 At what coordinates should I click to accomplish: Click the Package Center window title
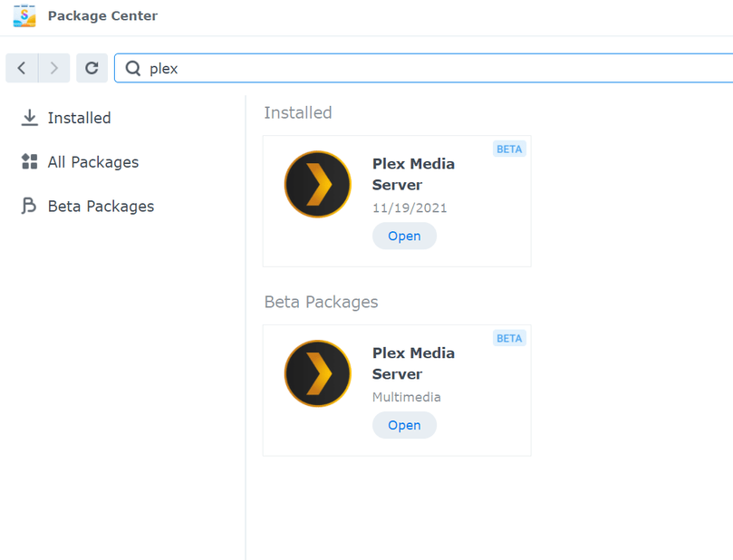pos(103,16)
